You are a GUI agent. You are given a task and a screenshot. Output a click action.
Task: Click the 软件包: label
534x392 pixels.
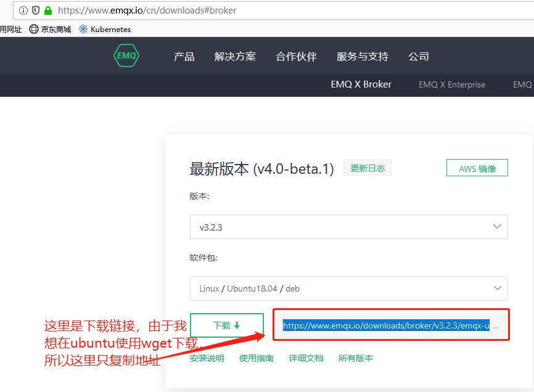203,258
